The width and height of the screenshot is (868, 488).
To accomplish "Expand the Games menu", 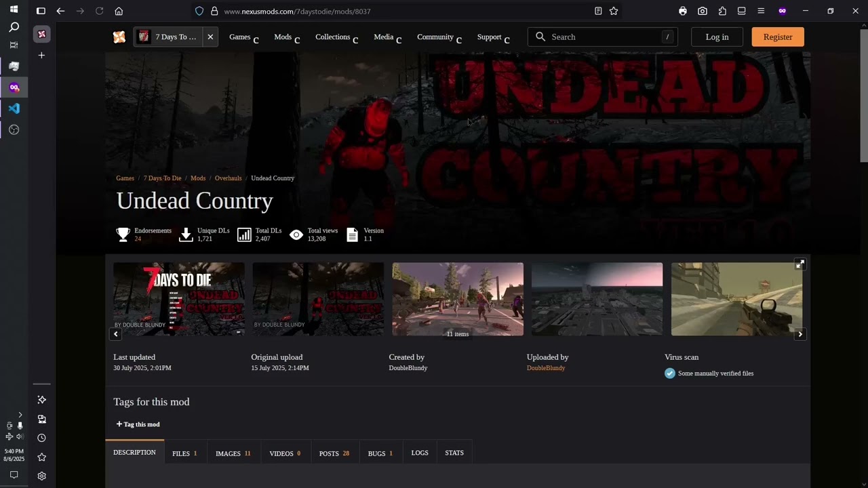I will pos(243,37).
